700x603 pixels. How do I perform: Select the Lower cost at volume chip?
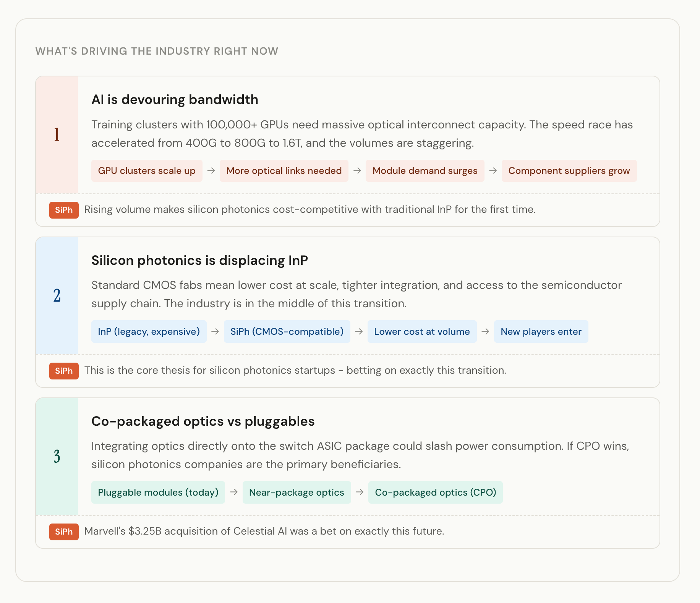tap(422, 332)
